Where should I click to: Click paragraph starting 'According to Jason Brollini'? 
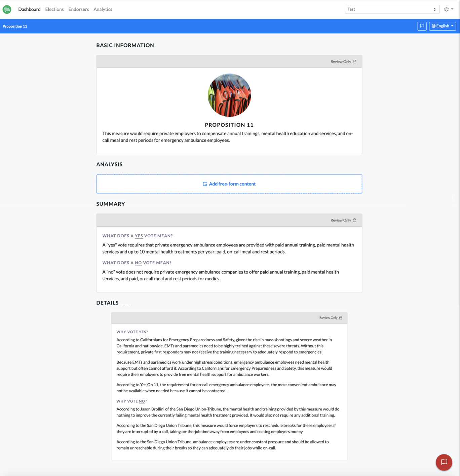[x=228, y=412]
